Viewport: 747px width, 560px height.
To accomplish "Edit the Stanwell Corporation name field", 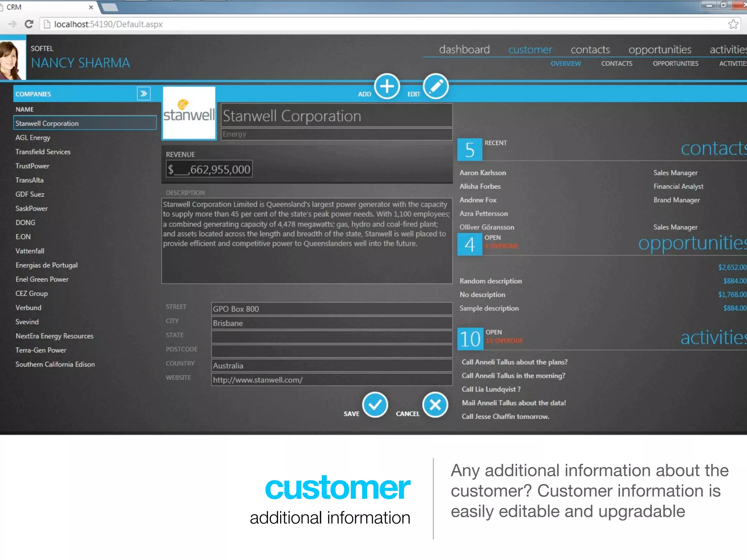I will [x=337, y=116].
